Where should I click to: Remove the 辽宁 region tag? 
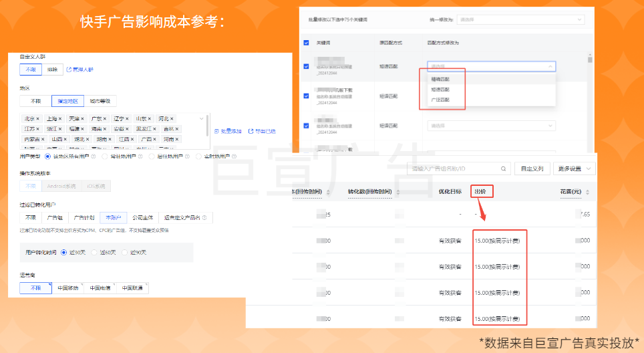127,119
